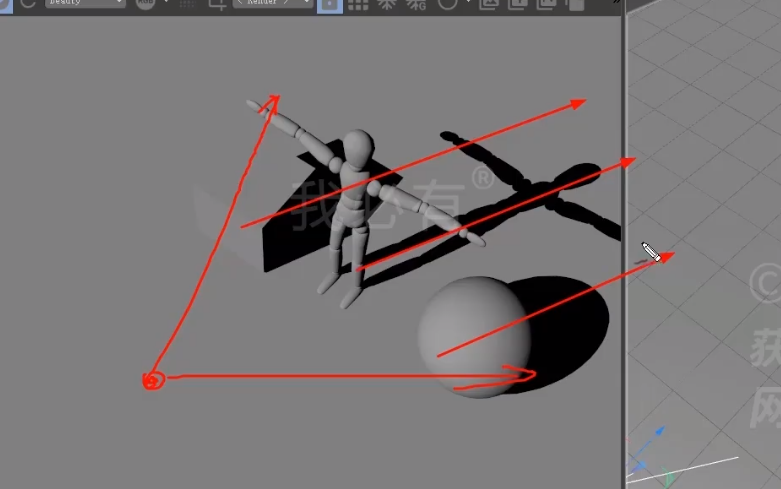Image resolution: width=781 pixels, height=489 pixels.
Task: Click the white pencil icon in the viewport
Action: point(651,251)
